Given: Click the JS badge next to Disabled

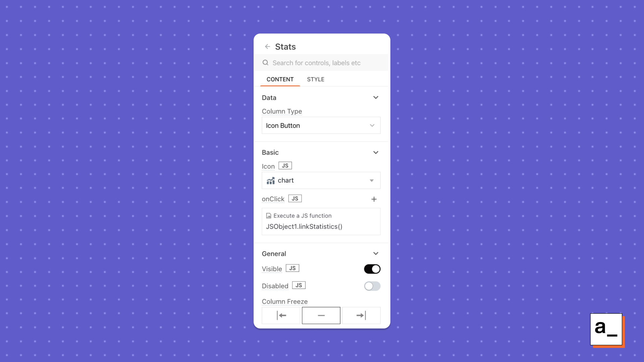Looking at the screenshot, I should [299, 285].
